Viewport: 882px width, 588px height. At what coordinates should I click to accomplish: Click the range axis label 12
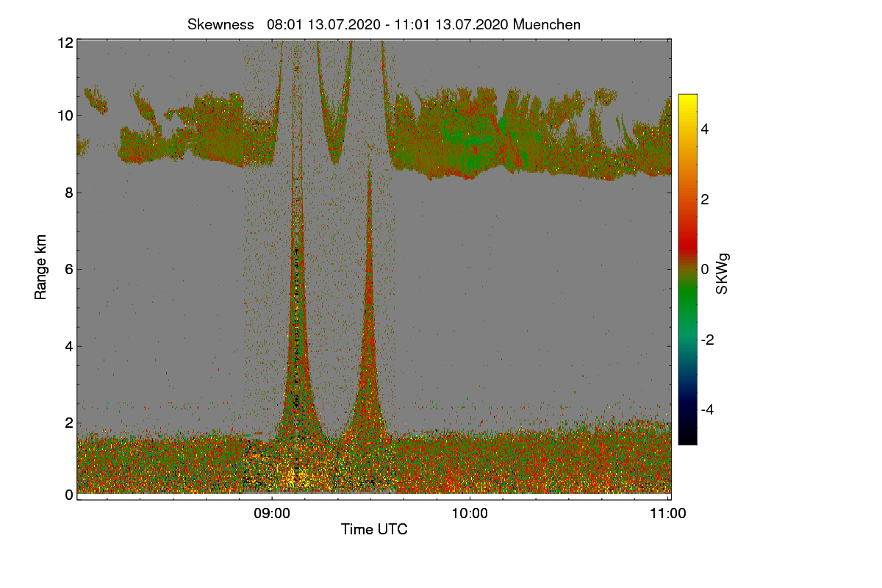[x=65, y=43]
